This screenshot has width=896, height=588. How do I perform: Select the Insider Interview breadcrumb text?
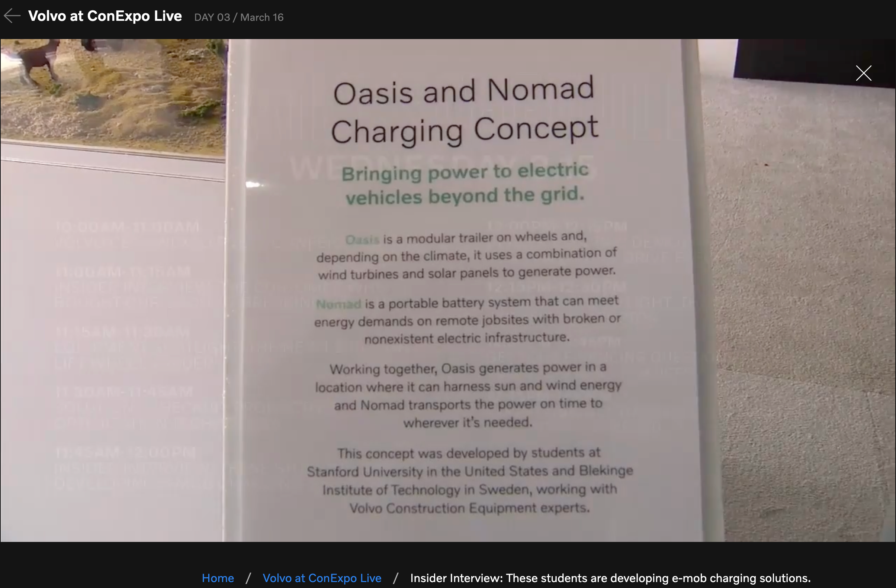[610, 578]
